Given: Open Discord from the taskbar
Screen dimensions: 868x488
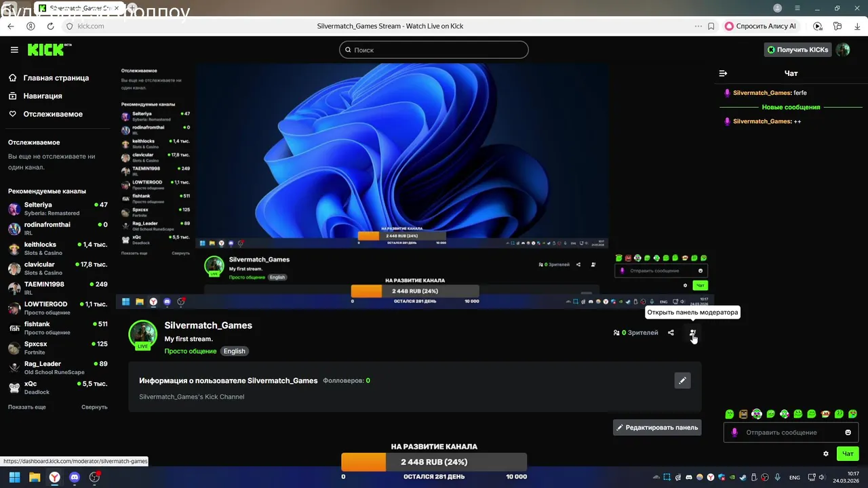Looking at the screenshot, I should [x=75, y=477].
